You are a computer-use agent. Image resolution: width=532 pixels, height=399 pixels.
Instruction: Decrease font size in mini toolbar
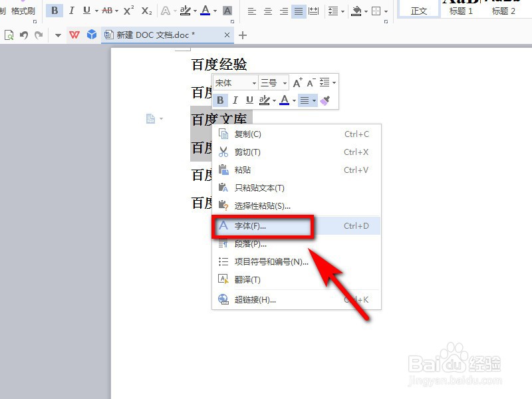(311, 82)
